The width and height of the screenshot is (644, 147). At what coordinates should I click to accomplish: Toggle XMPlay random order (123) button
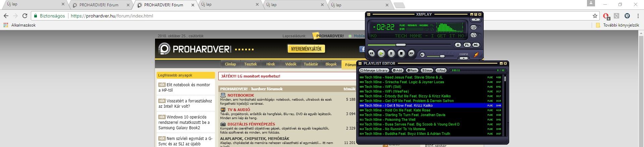(474, 35)
